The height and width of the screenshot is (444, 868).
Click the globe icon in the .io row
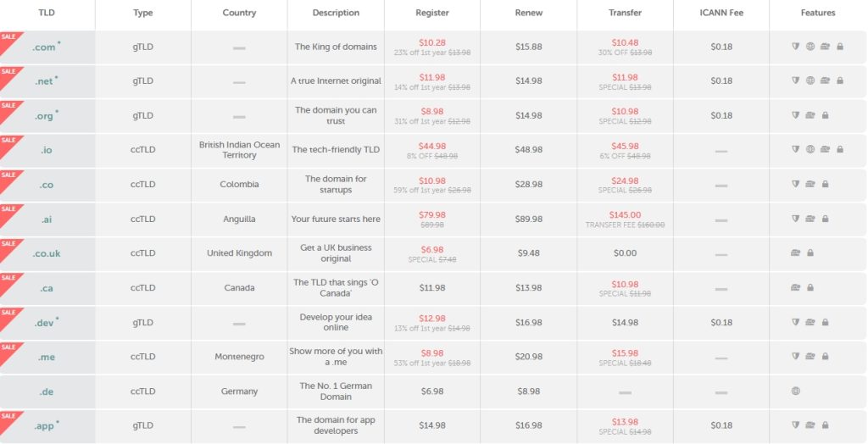click(x=810, y=149)
